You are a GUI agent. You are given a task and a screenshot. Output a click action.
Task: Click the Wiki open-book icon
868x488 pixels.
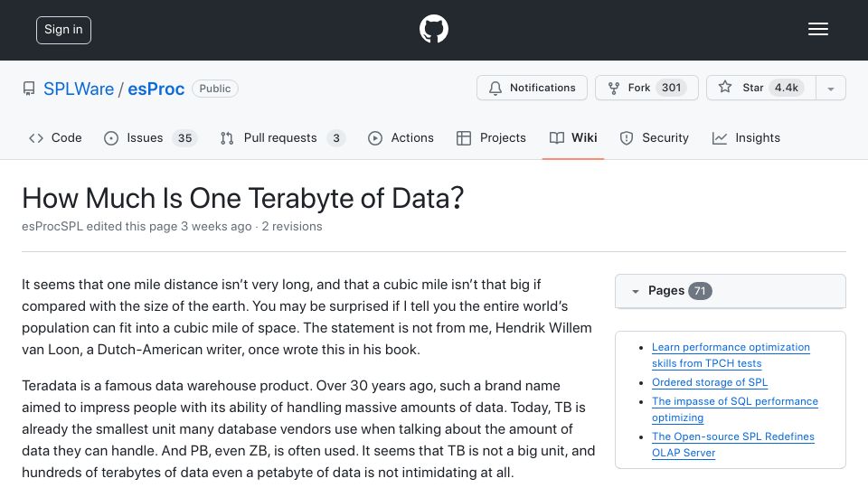(557, 137)
